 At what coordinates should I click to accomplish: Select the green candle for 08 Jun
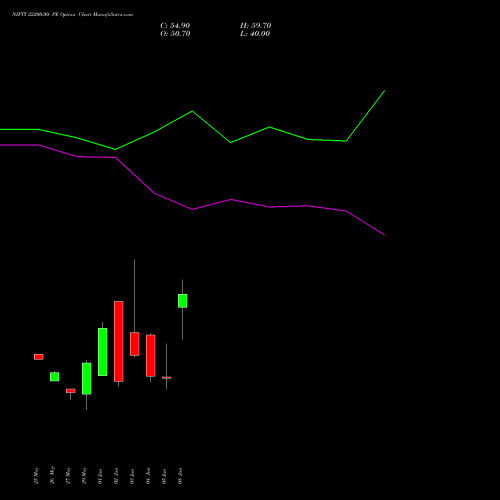pos(183,301)
